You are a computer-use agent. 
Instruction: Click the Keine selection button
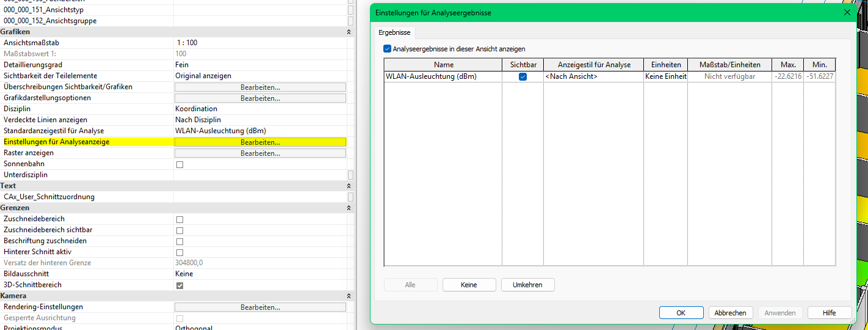(x=469, y=285)
